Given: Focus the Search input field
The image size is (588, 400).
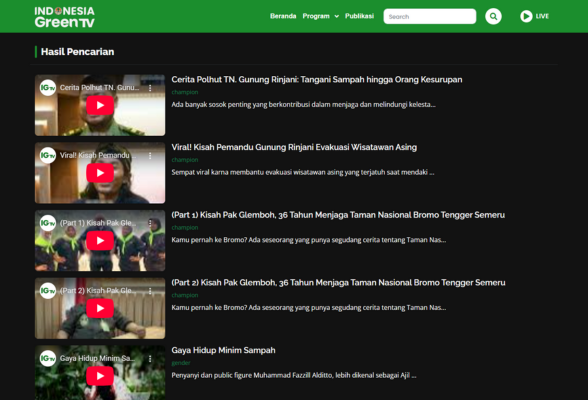Looking at the screenshot, I should pos(430,16).
